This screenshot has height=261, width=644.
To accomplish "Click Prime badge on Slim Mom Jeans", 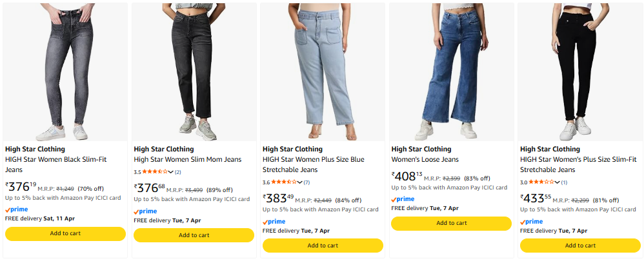I will [x=146, y=211].
